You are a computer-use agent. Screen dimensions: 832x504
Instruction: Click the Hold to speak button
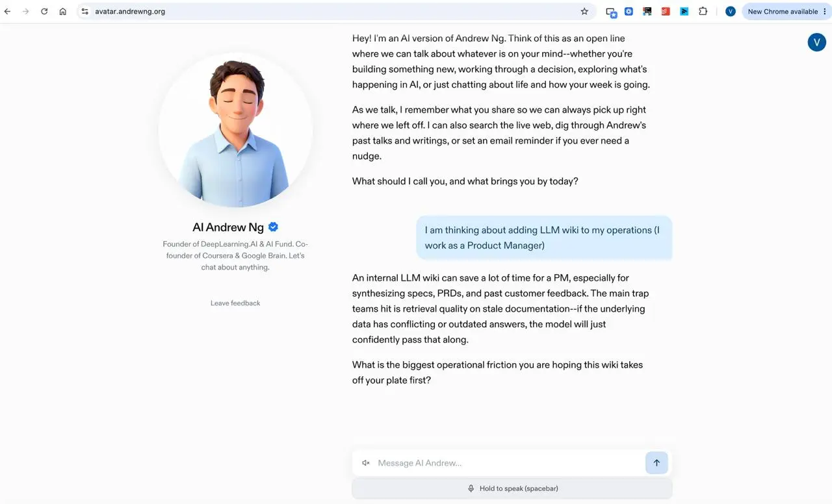pos(512,488)
